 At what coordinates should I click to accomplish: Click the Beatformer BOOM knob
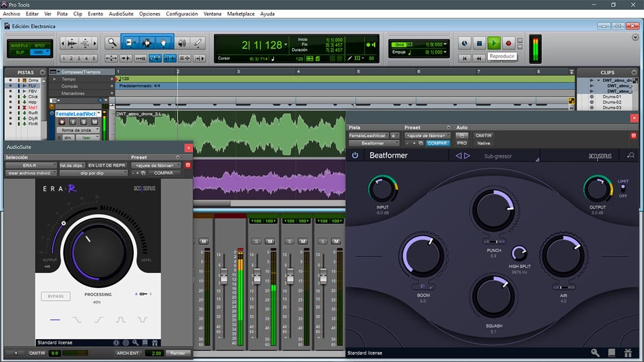[x=423, y=255]
